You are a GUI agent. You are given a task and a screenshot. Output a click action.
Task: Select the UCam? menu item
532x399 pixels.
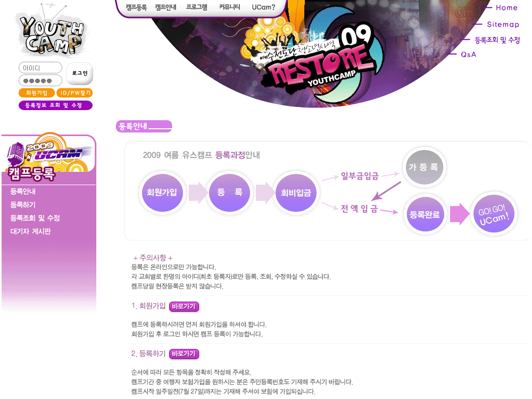click(x=263, y=7)
